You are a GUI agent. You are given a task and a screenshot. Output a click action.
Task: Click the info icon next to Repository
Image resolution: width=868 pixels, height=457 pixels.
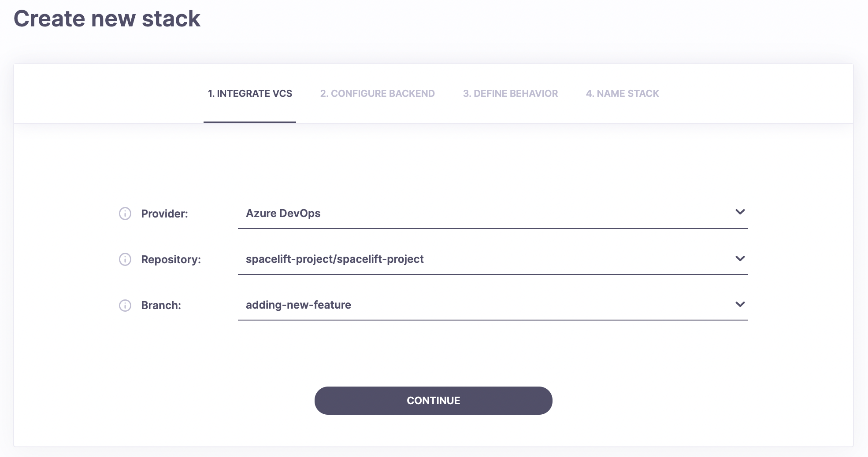(125, 260)
